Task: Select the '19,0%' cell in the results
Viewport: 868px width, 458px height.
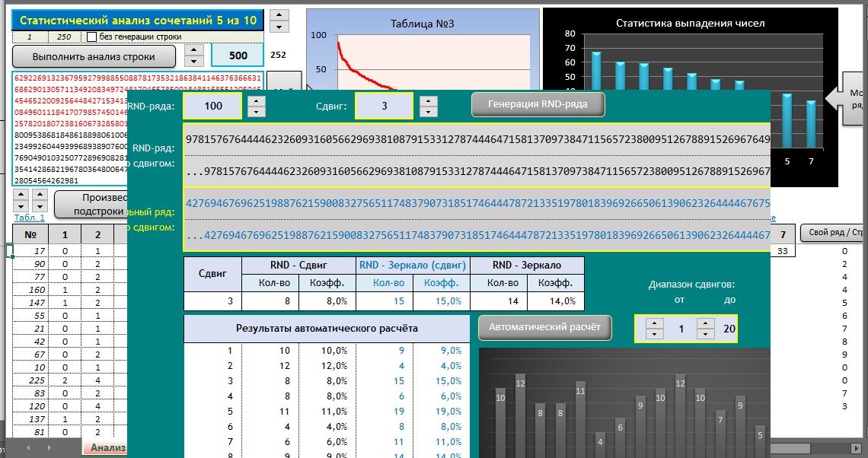Action: (441, 412)
